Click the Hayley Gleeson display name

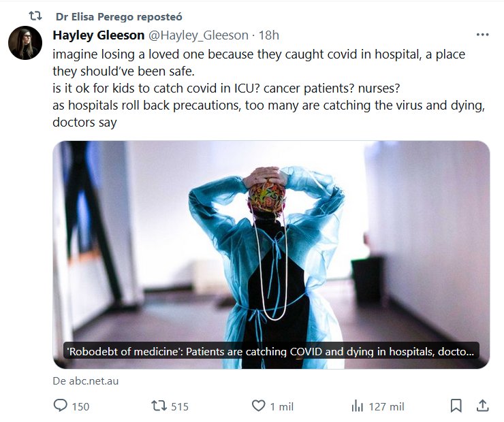(x=98, y=35)
